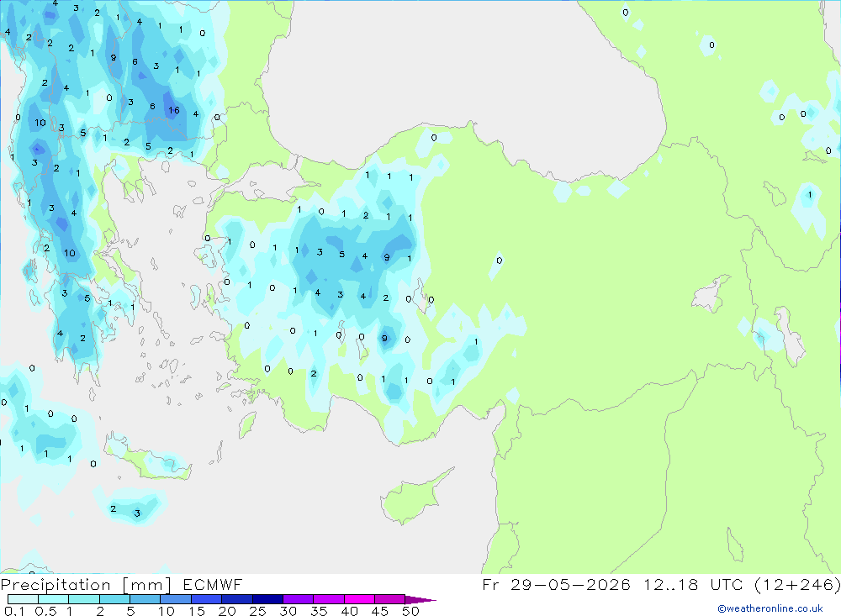Click the 0.1–0.5 mm legend color swatch
The height and width of the screenshot is (616, 841).
[x=23, y=599]
